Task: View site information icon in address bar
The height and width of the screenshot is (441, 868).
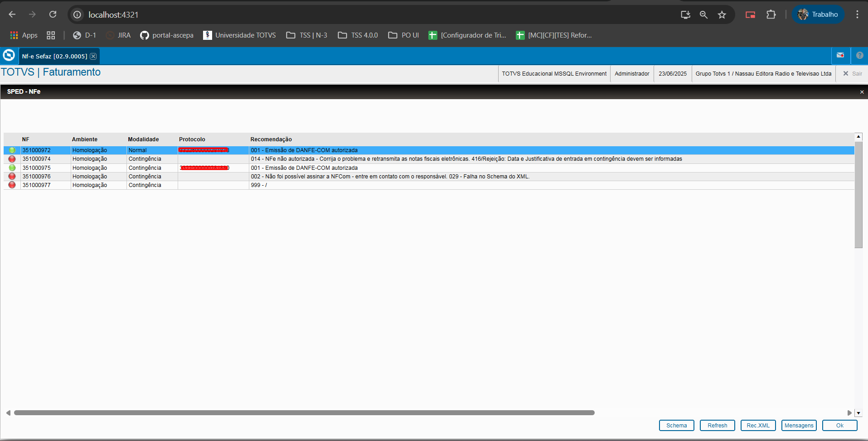Action: 78,14
